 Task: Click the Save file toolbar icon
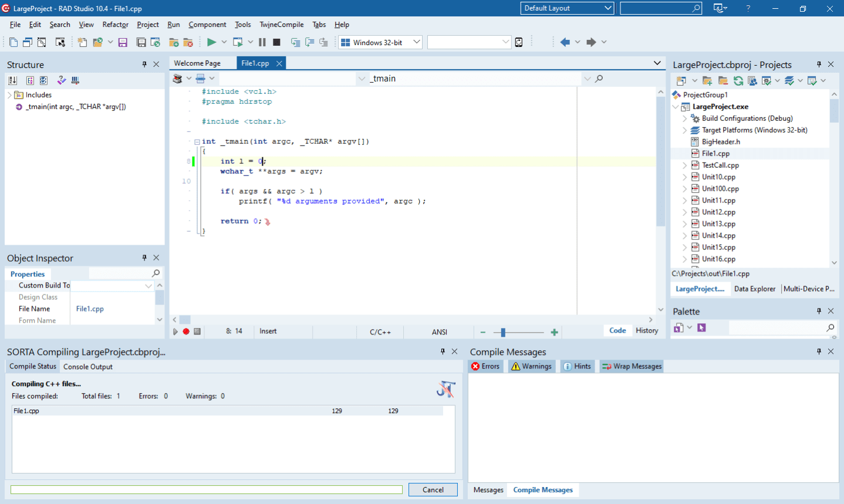(123, 42)
